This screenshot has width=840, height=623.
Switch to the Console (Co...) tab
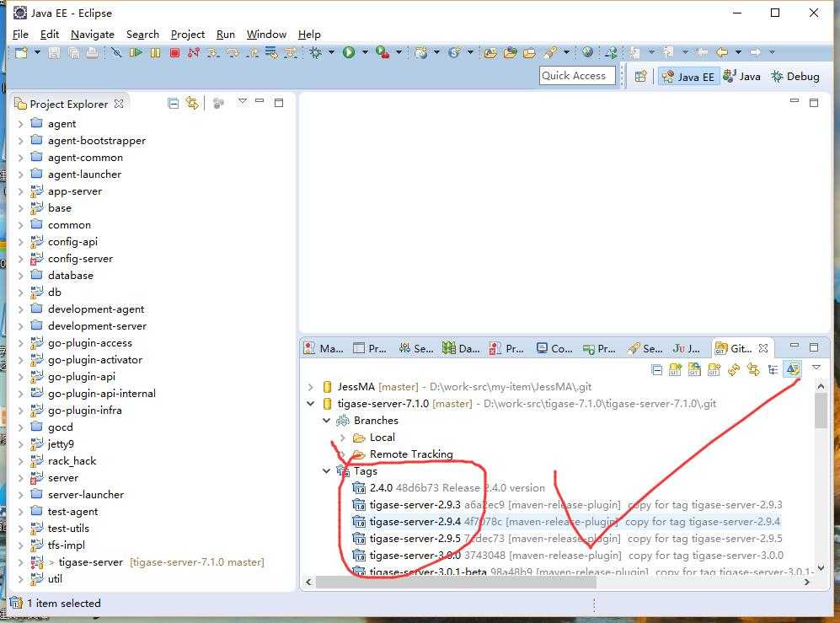(x=554, y=348)
